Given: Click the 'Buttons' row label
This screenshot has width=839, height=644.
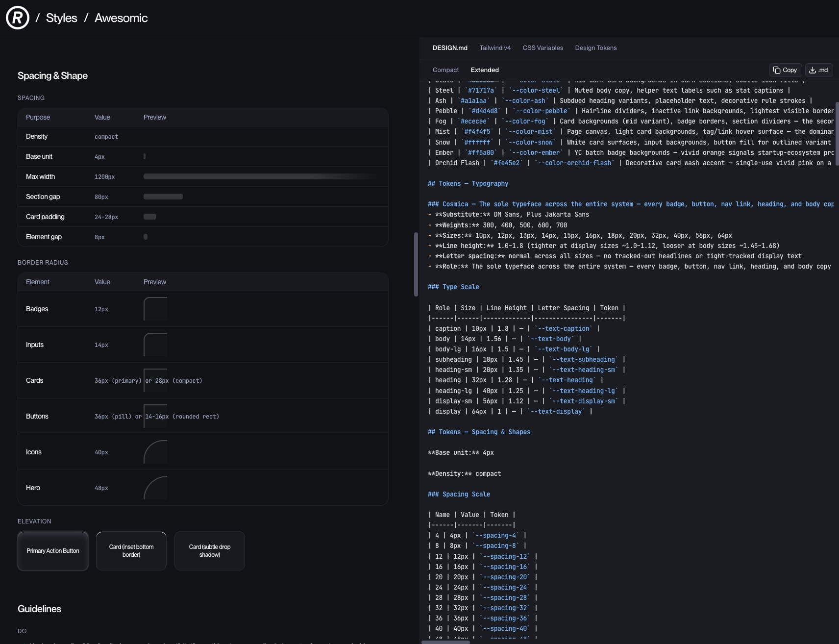Looking at the screenshot, I should (37, 416).
